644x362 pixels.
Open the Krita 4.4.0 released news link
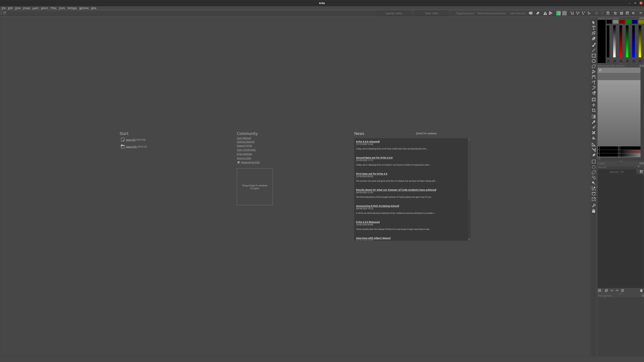coord(367,142)
